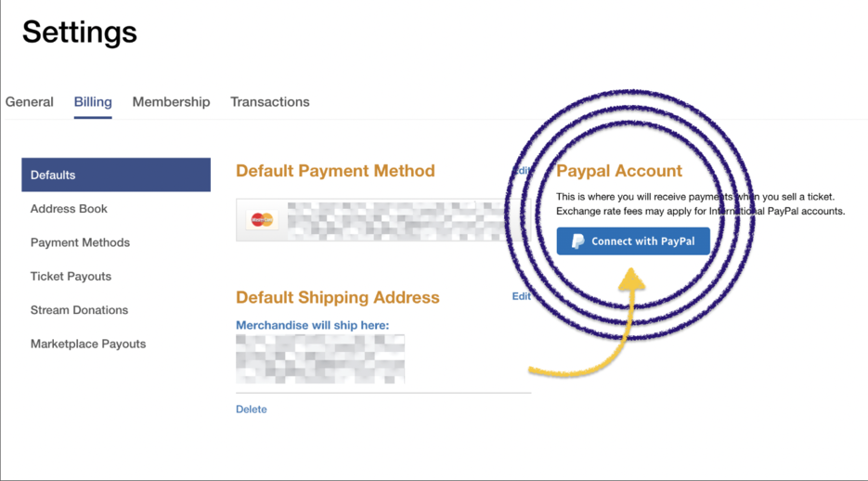The width and height of the screenshot is (868, 481).
Task: Delete the default shipping address
Action: click(x=252, y=409)
